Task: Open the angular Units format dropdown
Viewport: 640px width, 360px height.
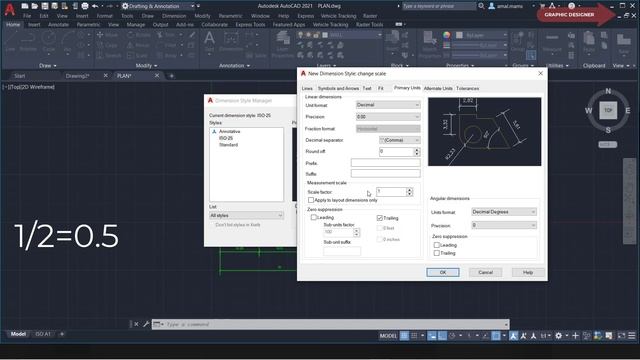Action: pyautogui.click(x=504, y=212)
